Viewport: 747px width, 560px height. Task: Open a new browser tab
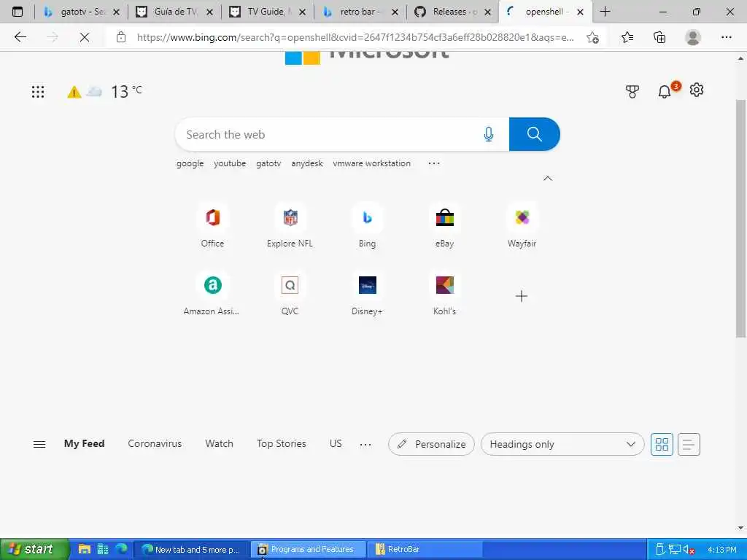[x=605, y=12]
